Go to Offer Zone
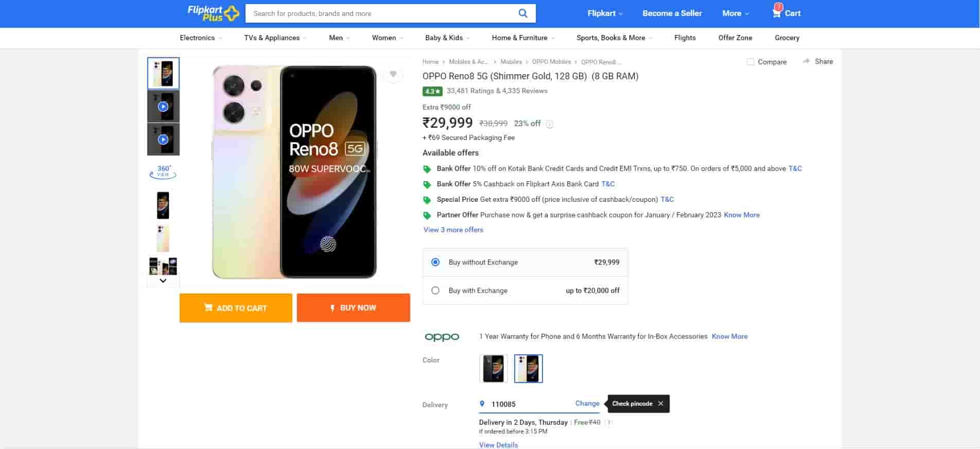The image size is (980, 449). click(x=735, y=38)
